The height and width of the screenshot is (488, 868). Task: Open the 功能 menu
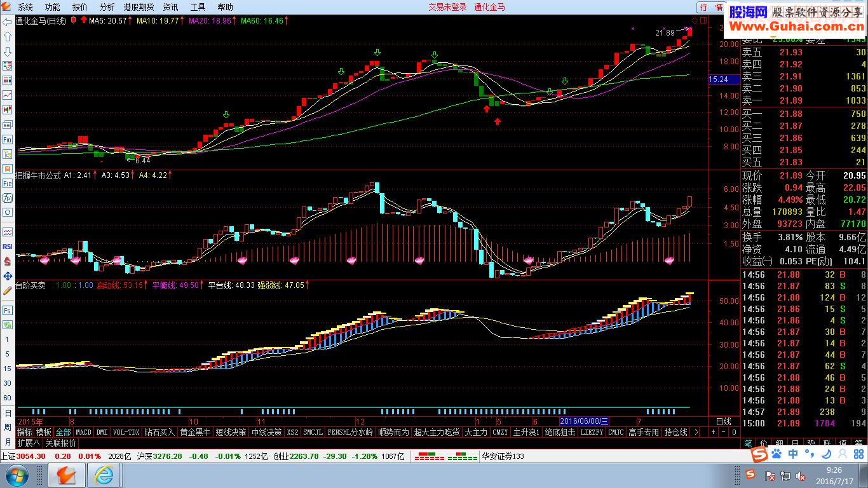(x=53, y=7)
